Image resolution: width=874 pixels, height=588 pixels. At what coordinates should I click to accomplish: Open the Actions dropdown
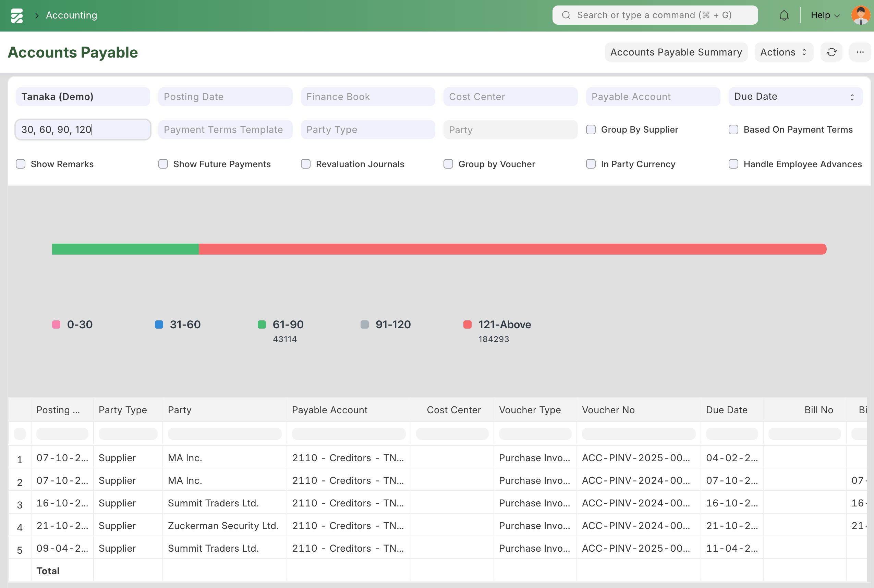[783, 52]
